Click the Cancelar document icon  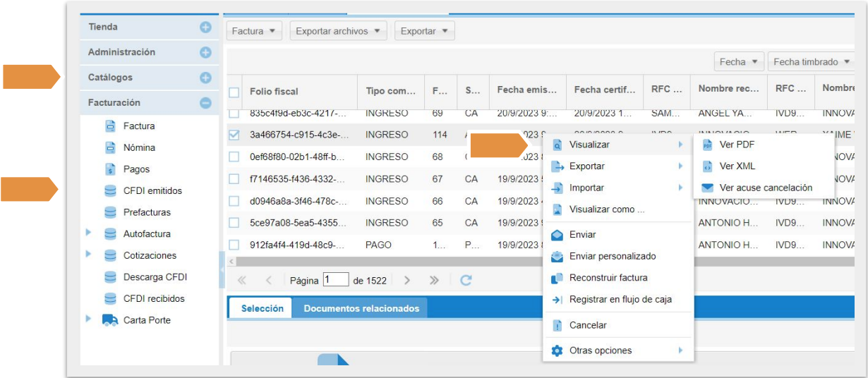tap(557, 326)
